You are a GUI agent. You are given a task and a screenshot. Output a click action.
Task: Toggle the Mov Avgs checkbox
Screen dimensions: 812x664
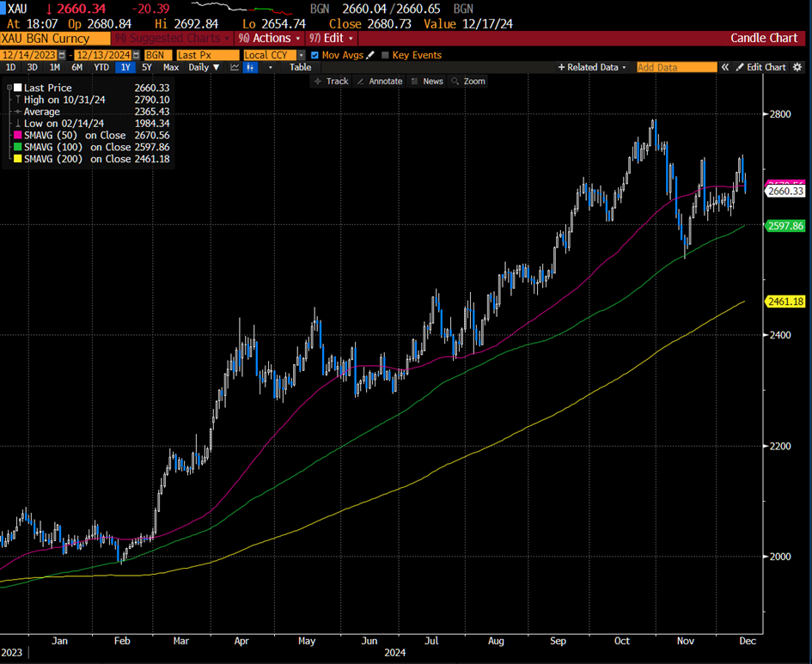[x=314, y=55]
